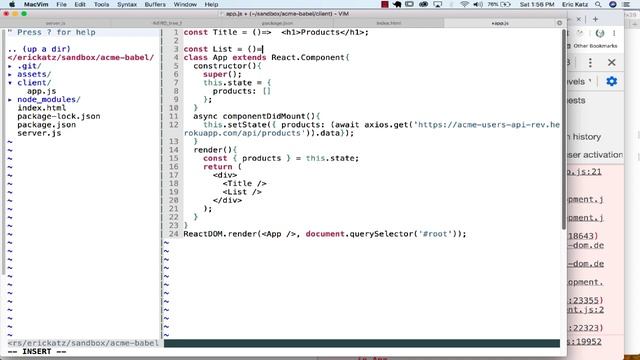Open the Help menu
Image resolution: width=640 pixels, height=360 pixels.
[x=211, y=4]
